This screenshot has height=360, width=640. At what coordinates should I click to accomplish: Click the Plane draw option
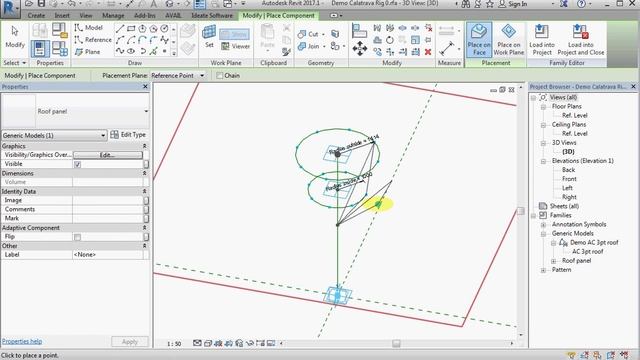click(88, 52)
